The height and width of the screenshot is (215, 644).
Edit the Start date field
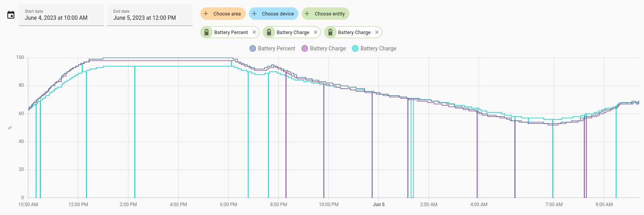(x=61, y=15)
